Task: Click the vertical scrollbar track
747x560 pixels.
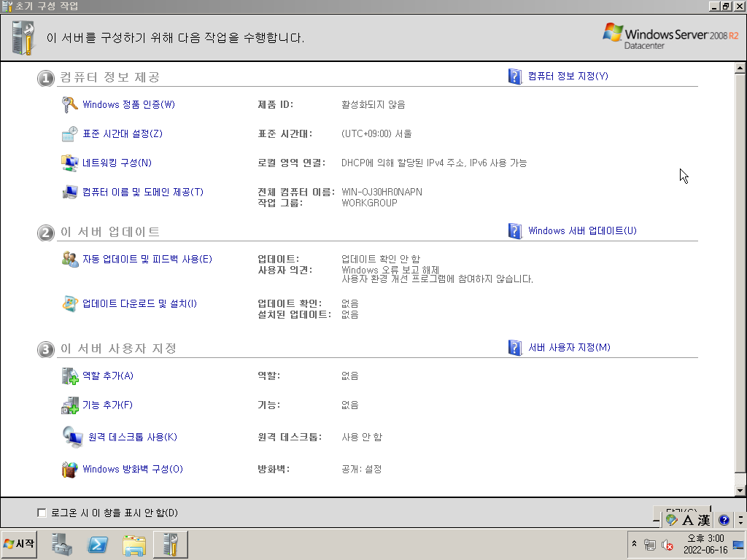Action: (740, 279)
